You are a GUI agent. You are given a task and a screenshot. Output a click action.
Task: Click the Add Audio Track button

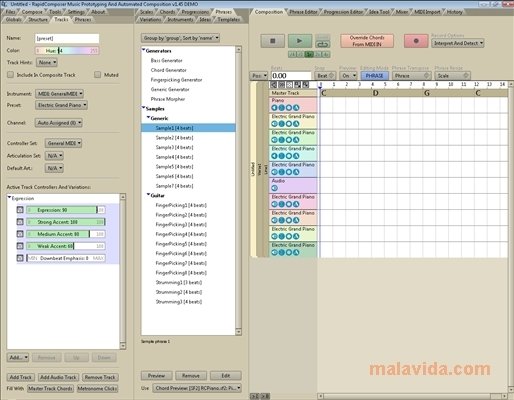[x=58, y=377]
